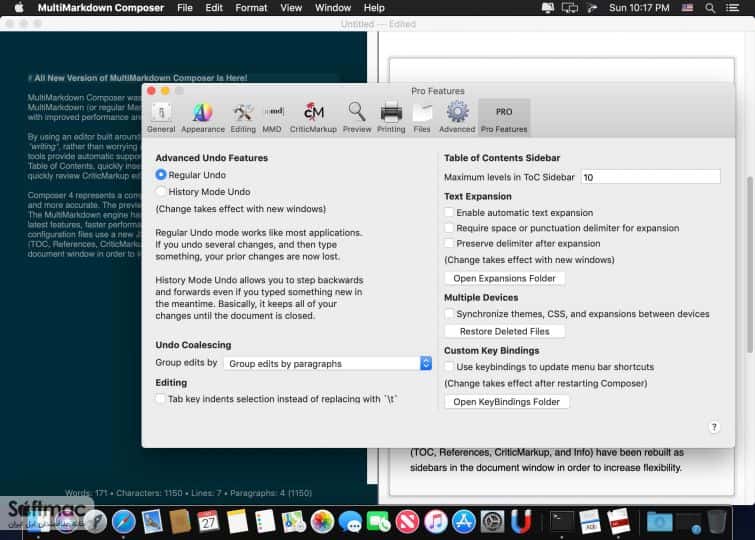The width and height of the screenshot is (755, 540).
Task: Open the MultiMarkdown Composer app menu
Action: [101, 8]
